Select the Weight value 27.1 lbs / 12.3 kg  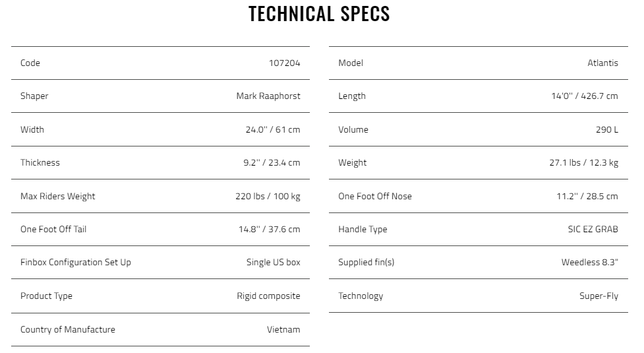[583, 162]
